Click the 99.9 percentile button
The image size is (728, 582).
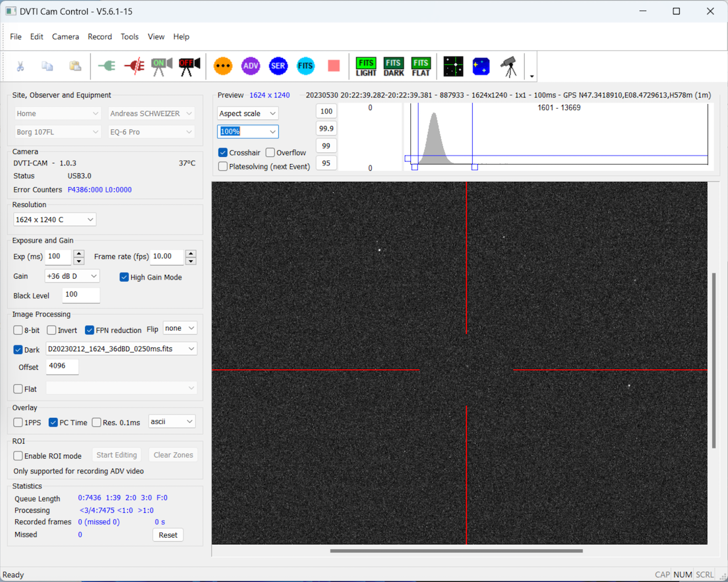point(326,129)
